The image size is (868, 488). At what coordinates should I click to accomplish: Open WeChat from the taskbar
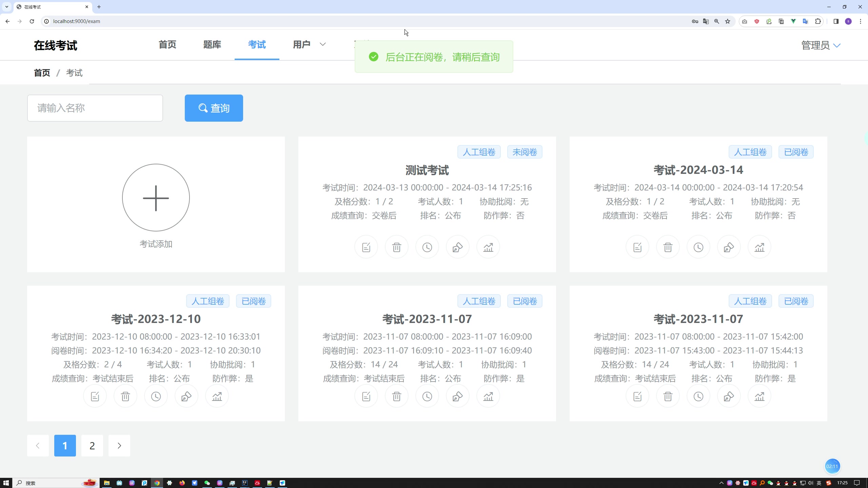point(207,483)
